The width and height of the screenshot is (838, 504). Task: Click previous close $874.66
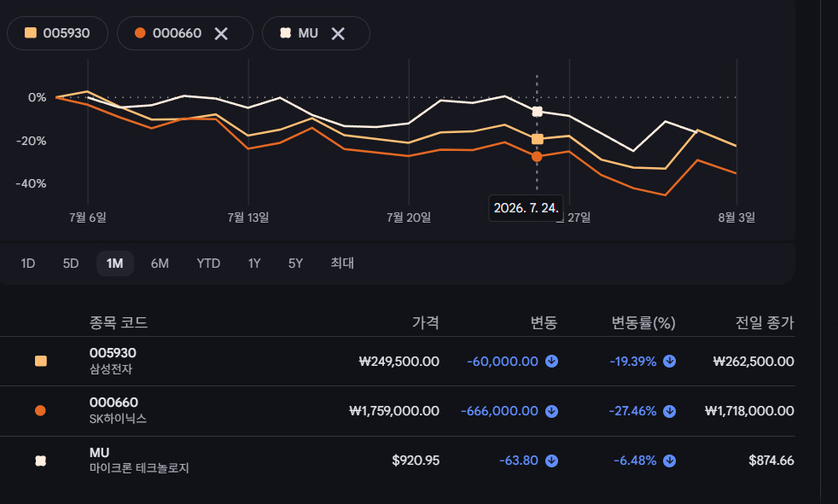[771, 461]
